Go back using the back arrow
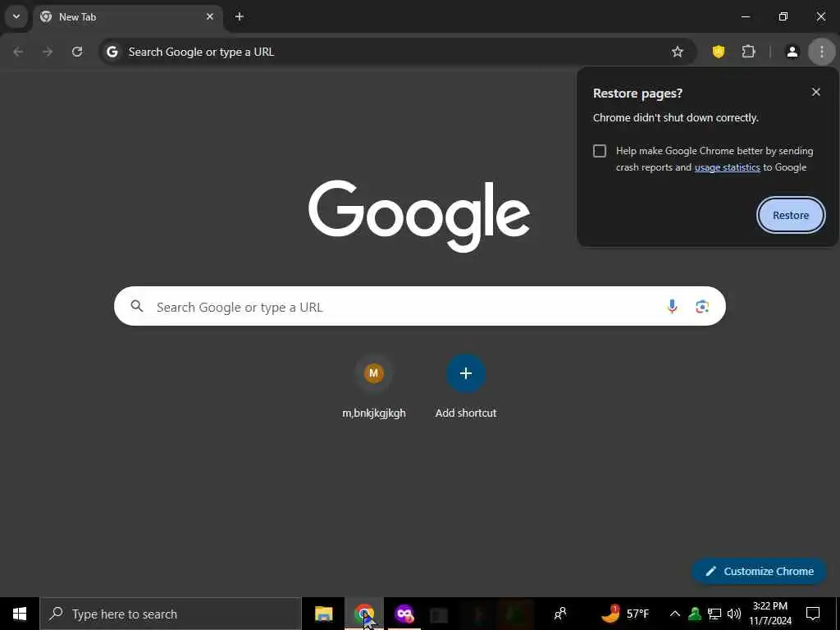 pyautogui.click(x=18, y=52)
